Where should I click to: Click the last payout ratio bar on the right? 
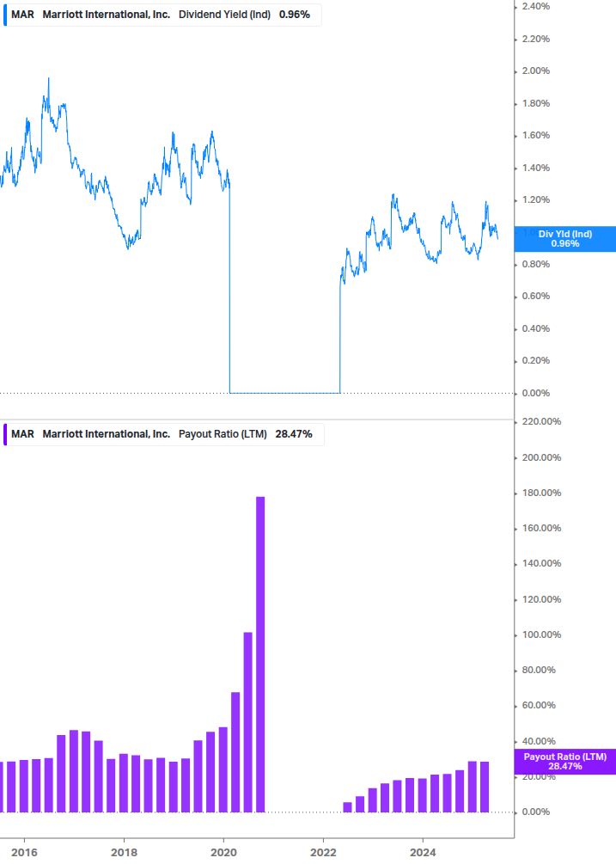485,787
